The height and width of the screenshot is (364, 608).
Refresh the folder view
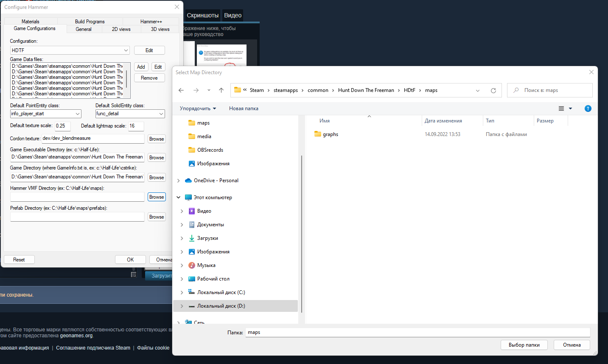point(493,90)
